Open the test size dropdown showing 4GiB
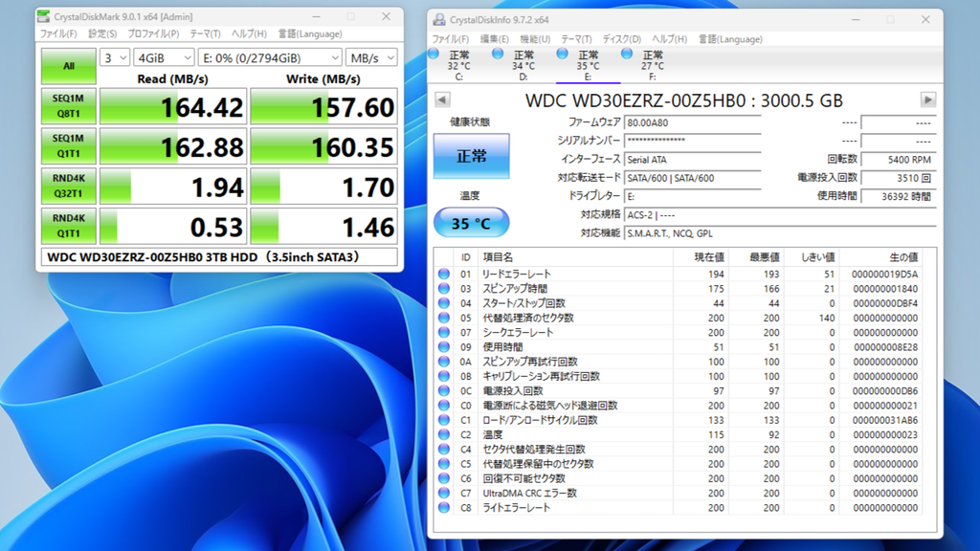The width and height of the screenshot is (980, 551). (x=164, y=58)
